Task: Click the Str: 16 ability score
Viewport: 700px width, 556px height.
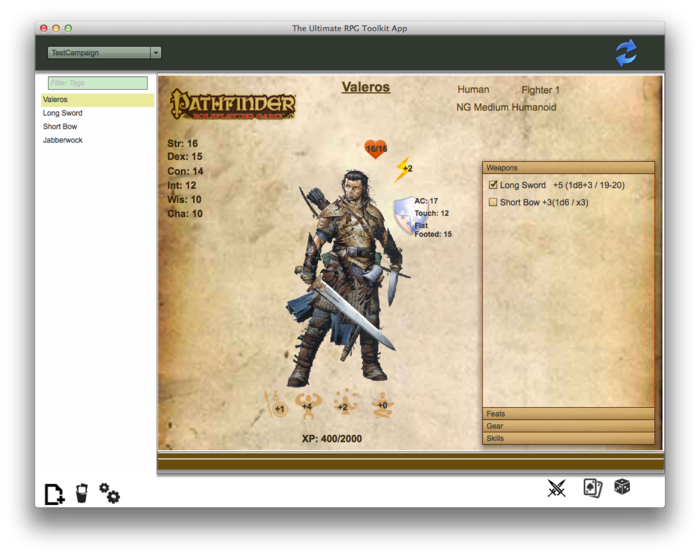Action: pos(182,143)
